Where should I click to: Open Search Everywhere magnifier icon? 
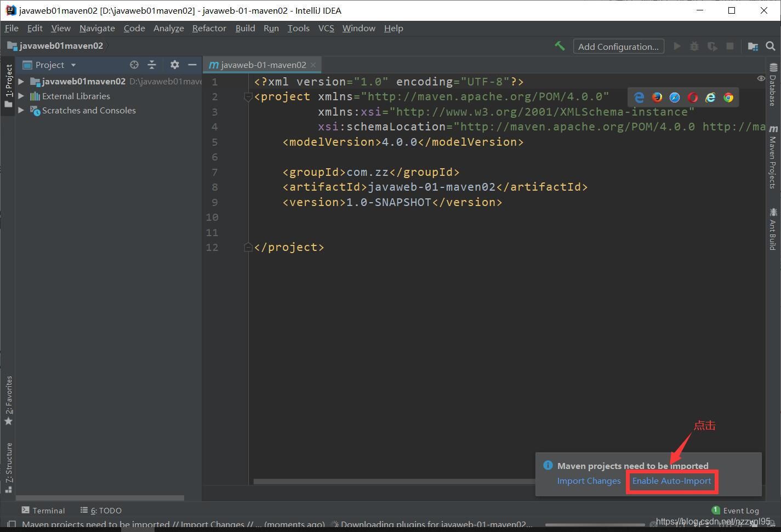771,47
